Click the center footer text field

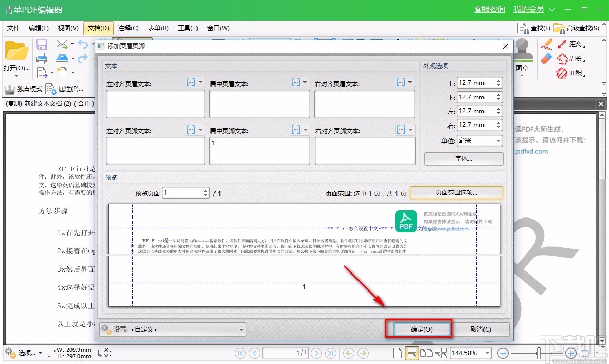[259, 150]
